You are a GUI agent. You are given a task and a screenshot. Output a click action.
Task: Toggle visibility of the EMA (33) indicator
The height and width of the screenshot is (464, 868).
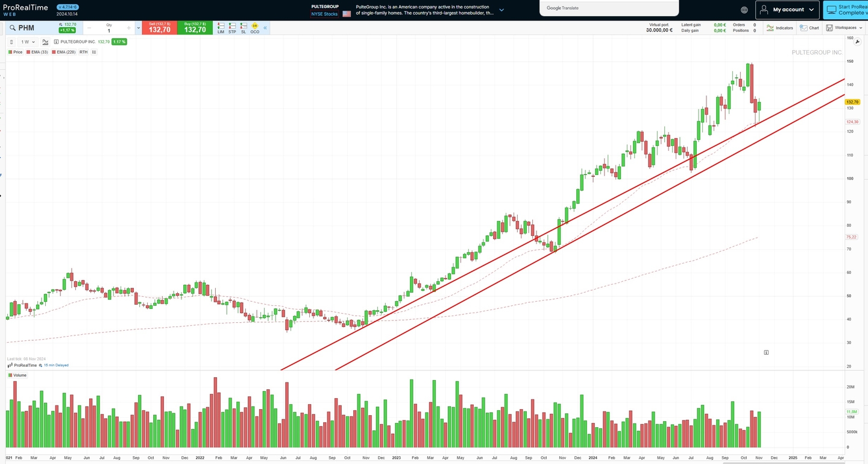coord(28,52)
